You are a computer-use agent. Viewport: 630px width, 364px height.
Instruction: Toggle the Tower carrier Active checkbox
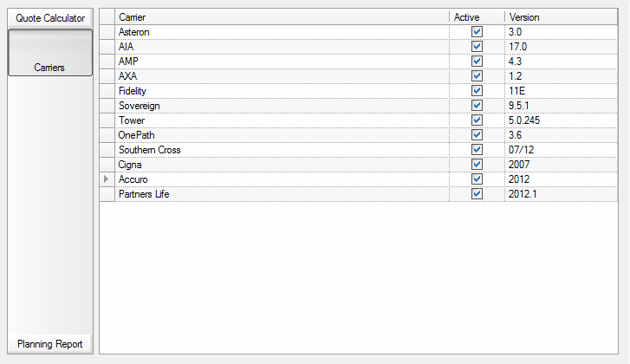click(477, 120)
